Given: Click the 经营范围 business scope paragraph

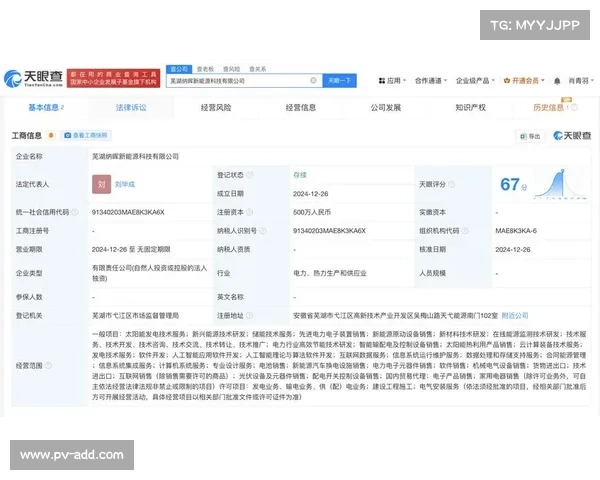Looking at the screenshot, I should (x=339, y=366).
